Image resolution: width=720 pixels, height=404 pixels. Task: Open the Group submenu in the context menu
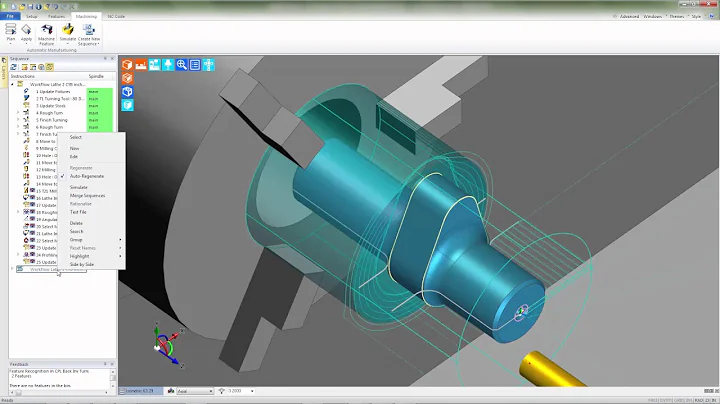coord(92,240)
